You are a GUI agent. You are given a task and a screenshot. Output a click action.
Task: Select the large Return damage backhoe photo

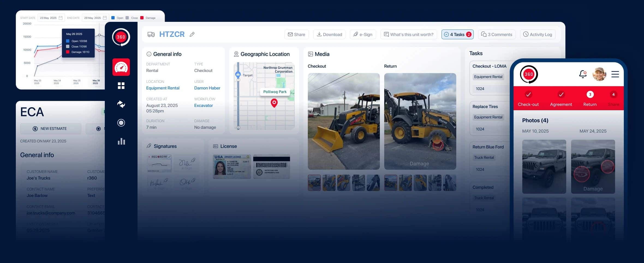[x=420, y=121]
